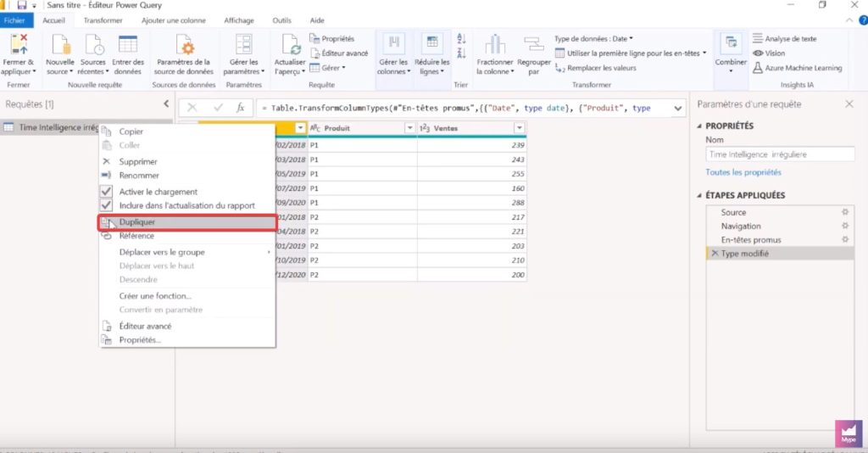
Task: Click the Sources récentes icon
Action: [93, 44]
